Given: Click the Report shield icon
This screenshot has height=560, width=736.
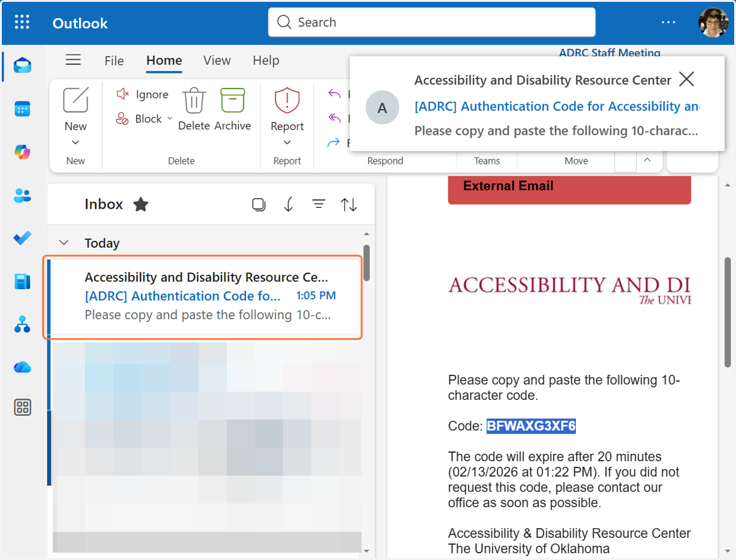Looking at the screenshot, I should pos(287,100).
